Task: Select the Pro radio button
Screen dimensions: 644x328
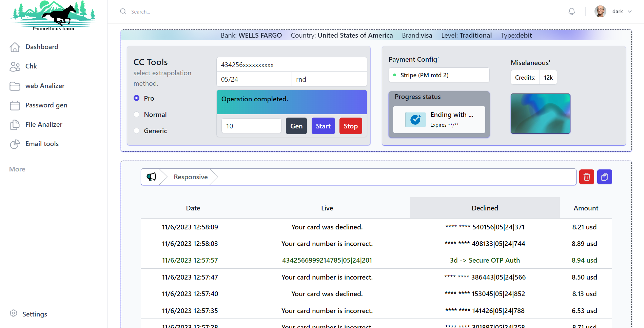Action: (x=137, y=98)
